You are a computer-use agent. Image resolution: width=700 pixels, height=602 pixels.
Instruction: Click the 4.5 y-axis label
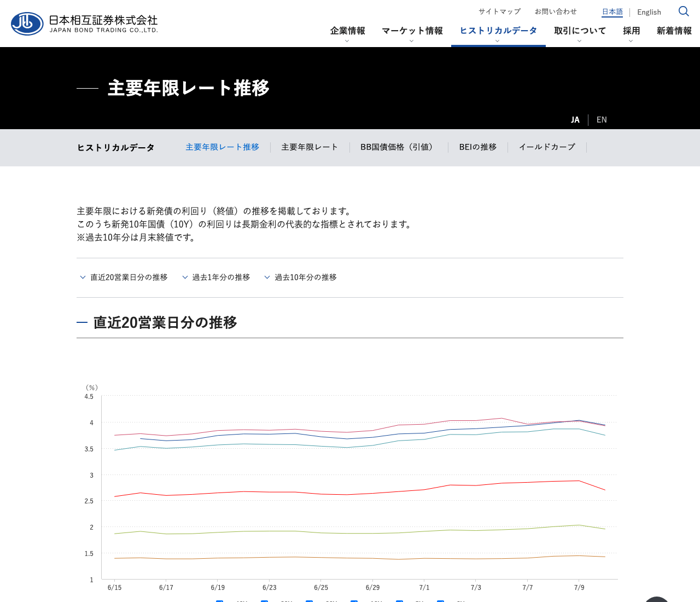(89, 397)
